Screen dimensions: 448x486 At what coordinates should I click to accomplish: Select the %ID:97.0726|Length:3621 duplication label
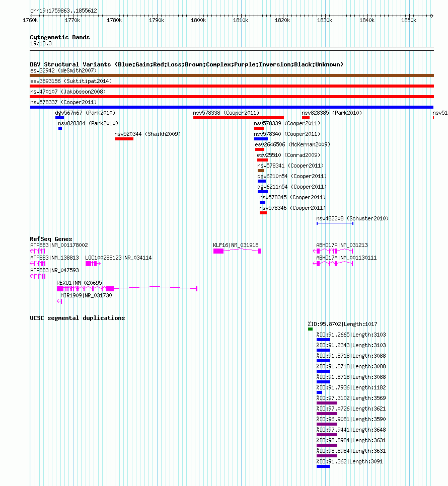pyautogui.click(x=351, y=409)
